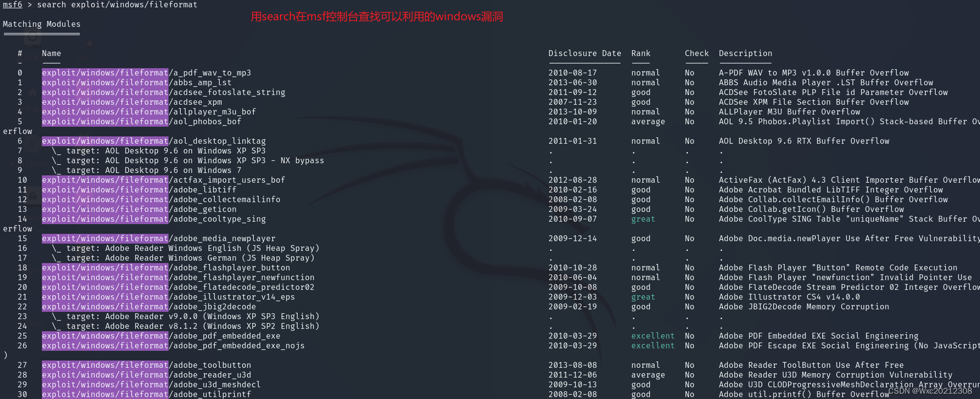Click target Adobe Reader v8.1.2 Windows XP SP2

pyautogui.click(x=186, y=326)
